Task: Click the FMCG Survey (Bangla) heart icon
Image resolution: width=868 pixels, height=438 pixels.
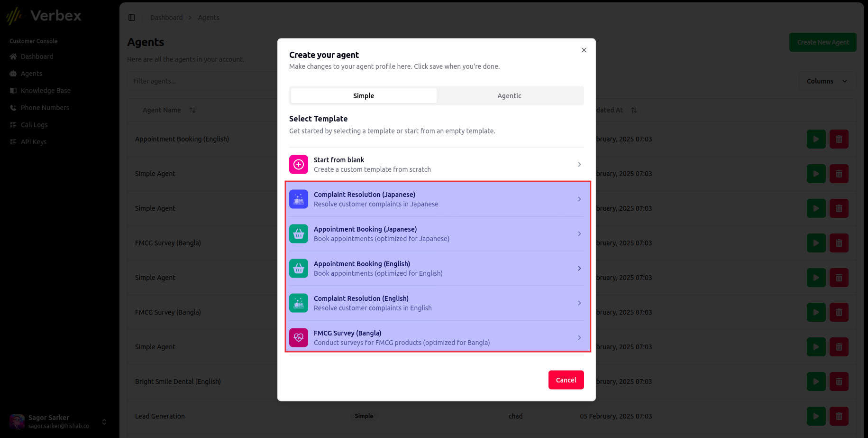Action: coord(298,337)
